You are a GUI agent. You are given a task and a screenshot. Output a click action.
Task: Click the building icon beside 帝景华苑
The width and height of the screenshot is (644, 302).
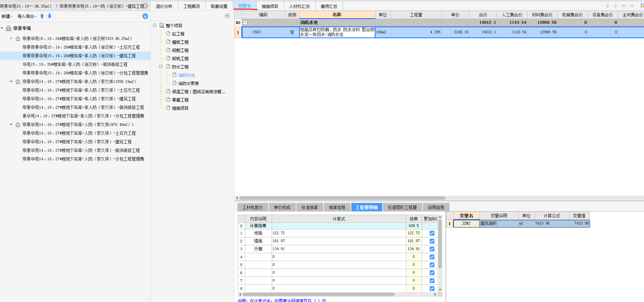(9, 28)
